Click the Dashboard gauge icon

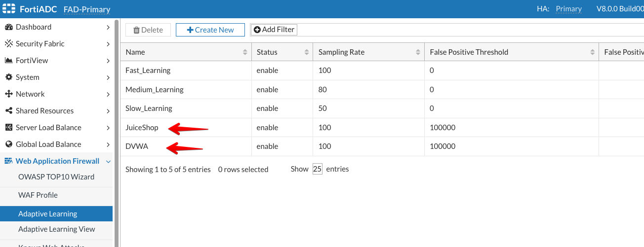[8, 27]
